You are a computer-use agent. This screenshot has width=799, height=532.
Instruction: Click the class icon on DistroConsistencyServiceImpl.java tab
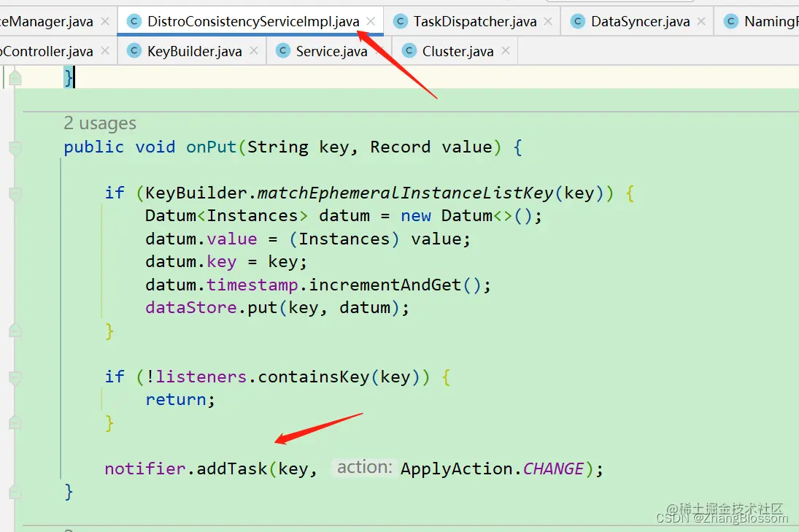(134, 21)
